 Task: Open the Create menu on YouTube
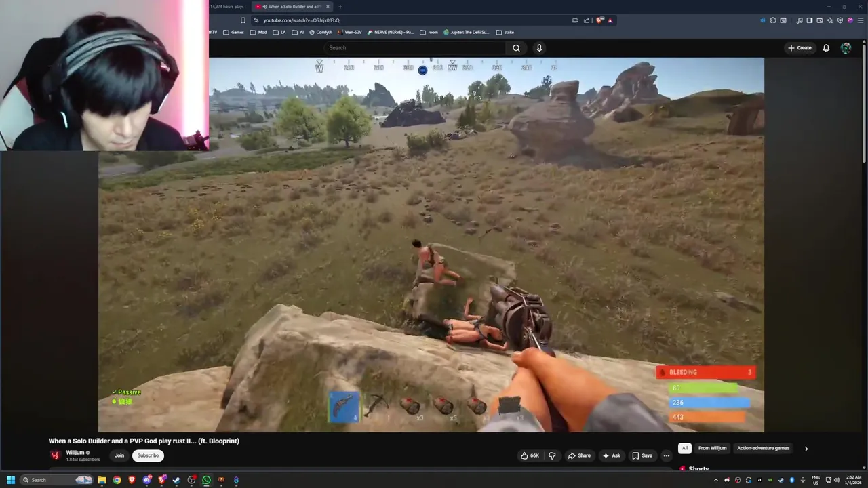pos(800,48)
